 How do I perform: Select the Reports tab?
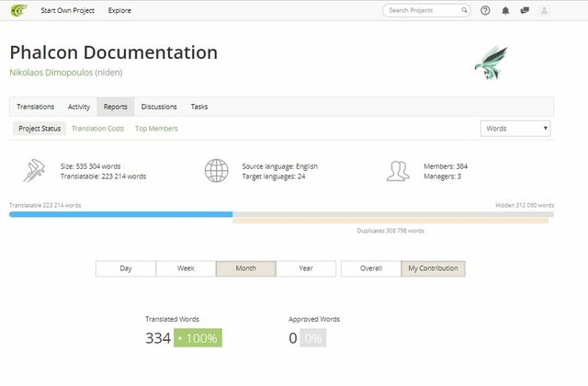(x=116, y=107)
